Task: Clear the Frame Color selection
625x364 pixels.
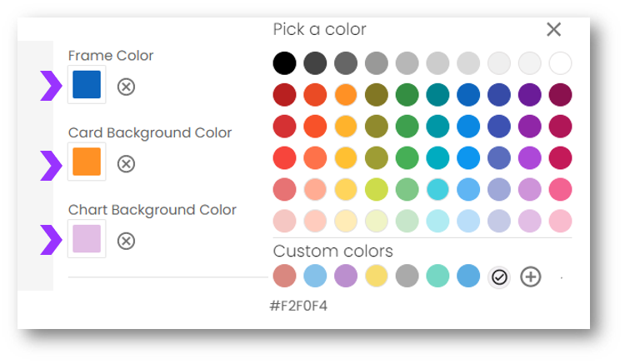Action: point(126,87)
